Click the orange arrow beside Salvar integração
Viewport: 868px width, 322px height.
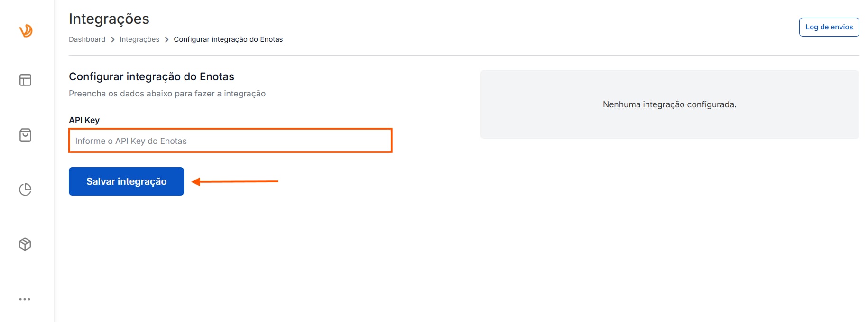[x=235, y=181]
